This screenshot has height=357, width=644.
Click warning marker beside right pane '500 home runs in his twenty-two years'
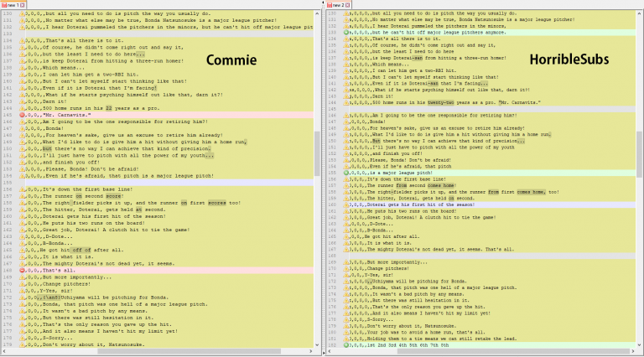pos(345,102)
